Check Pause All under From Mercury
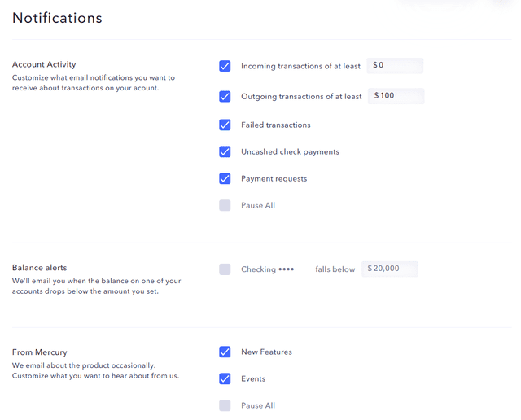The image size is (521, 420). (x=225, y=405)
